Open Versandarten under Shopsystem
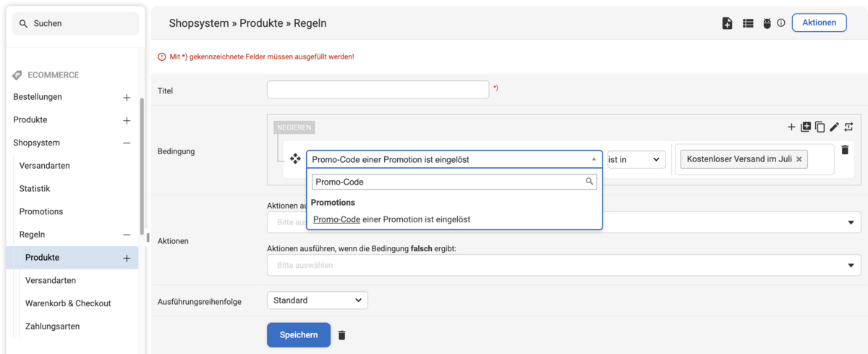The width and height of the screenshot is (868, 354). 45,166
